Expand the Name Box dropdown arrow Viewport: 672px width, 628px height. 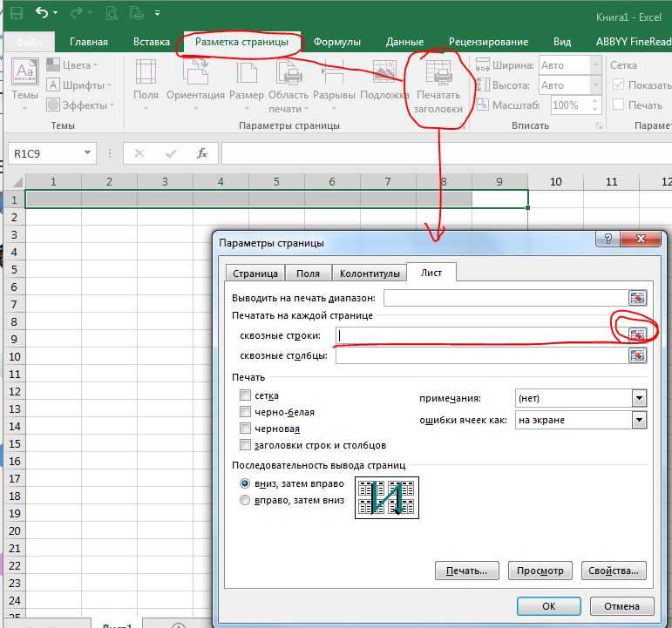(x=87, y=153)
